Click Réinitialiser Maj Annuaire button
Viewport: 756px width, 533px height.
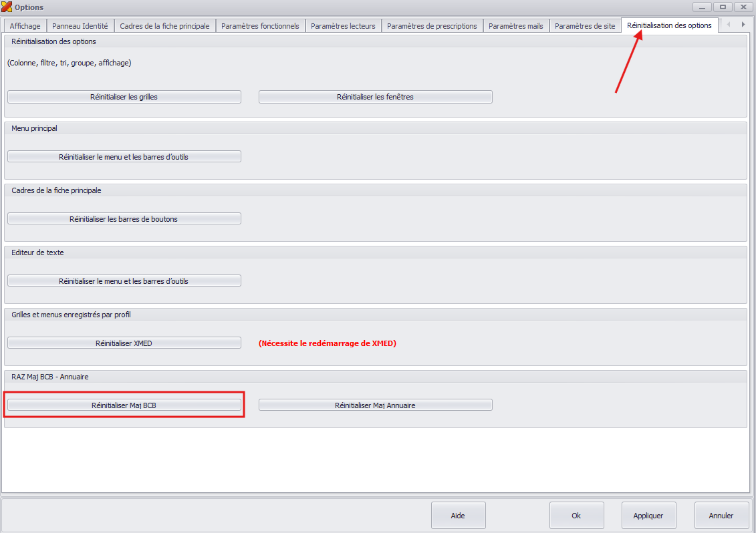(375, 405)
